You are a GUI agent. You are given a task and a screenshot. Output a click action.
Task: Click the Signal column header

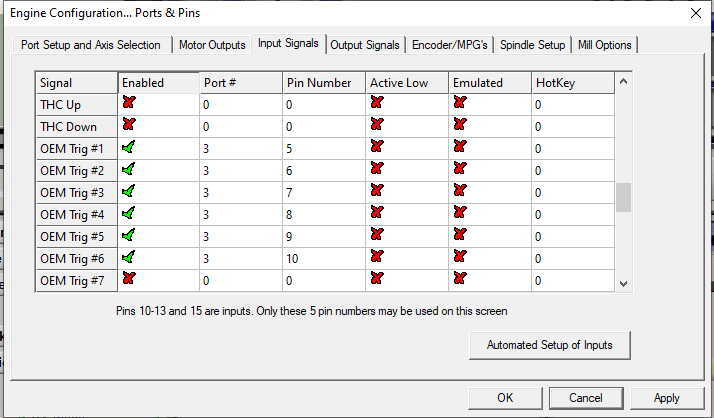click(x=76, y=83)
